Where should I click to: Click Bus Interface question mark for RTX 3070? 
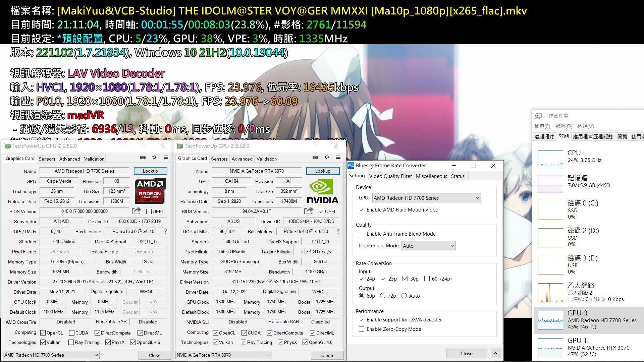338,231
